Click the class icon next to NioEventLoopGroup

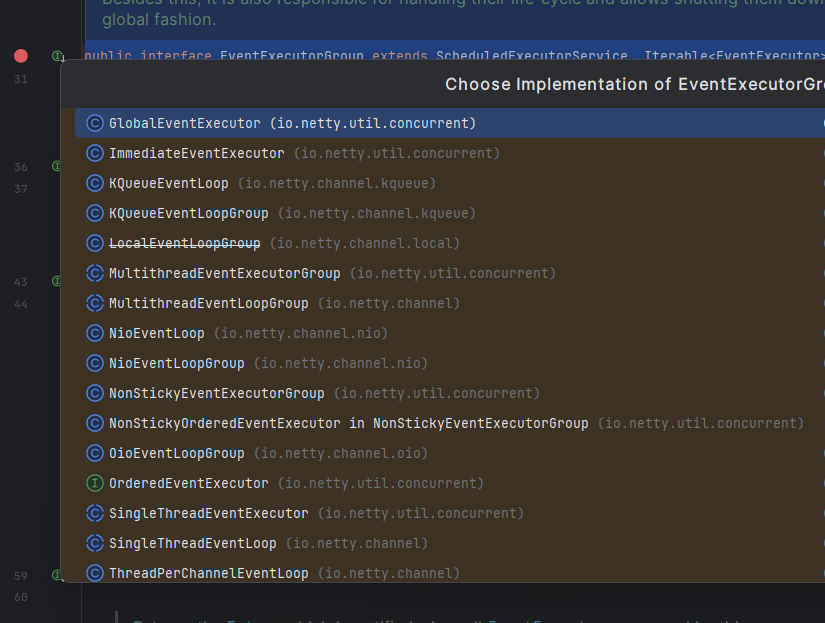(95, 363)
